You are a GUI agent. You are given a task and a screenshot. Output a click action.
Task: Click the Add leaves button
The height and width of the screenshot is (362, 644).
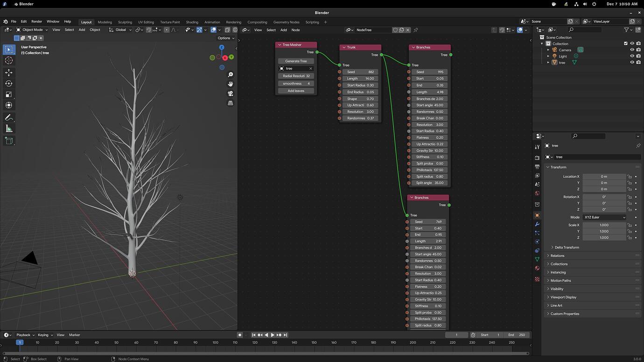[x=296, y=91]
